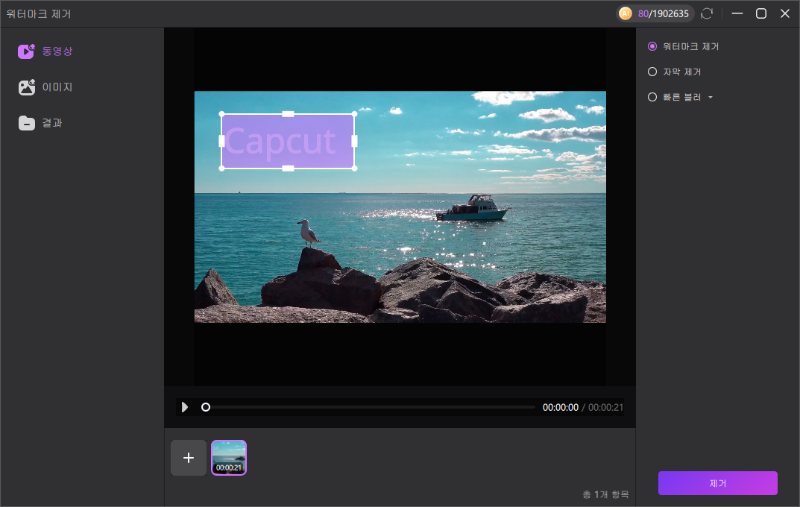Click the bottom-middle handle of selection box
800x507 pixels.
[x=288, y=168]
